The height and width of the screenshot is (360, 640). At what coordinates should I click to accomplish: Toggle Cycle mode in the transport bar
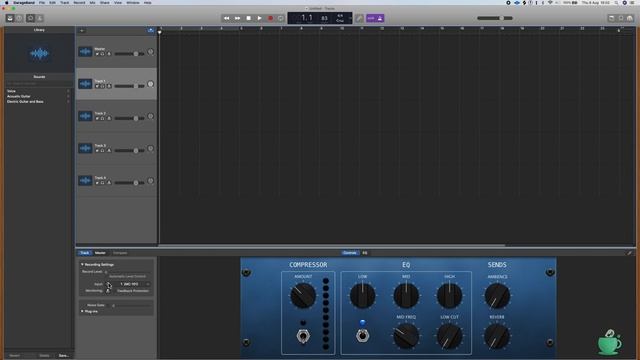coord(281,18)
